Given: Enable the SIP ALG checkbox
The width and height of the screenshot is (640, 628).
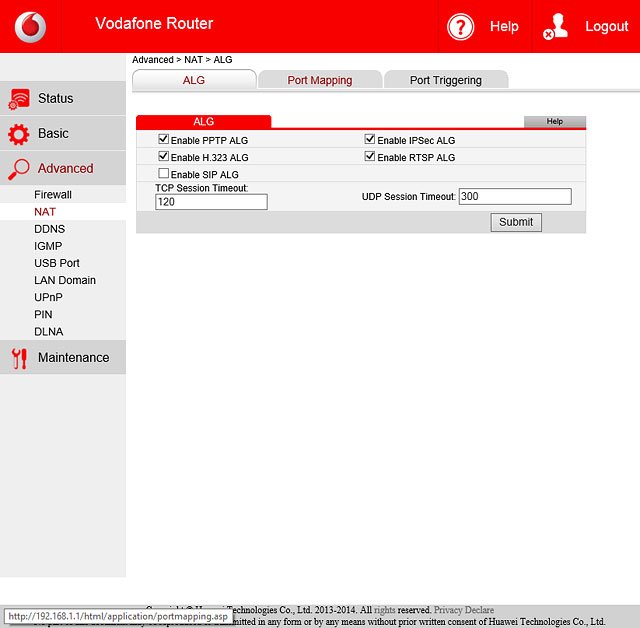Looking at the screenshot, I should (x=163, y=173).
